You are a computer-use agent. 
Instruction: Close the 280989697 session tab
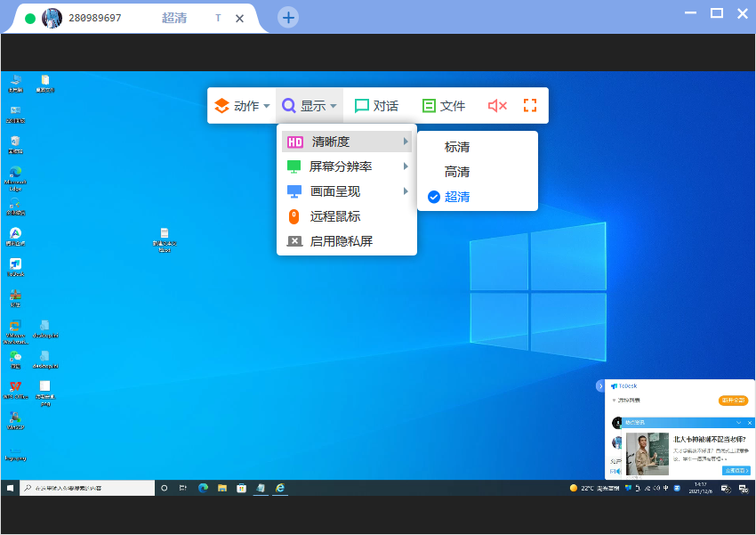click(239, 19)
